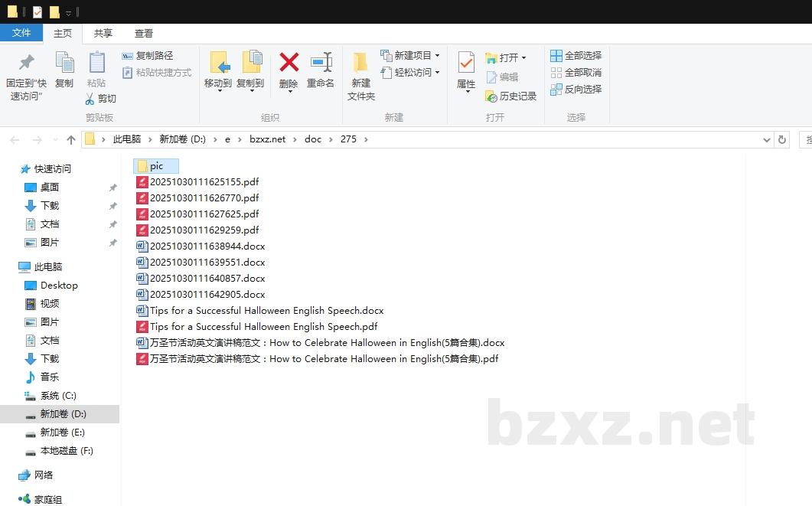
Task: Click the Properties (属性) icon
Action: pyautogui.click(x=465, y=63)
